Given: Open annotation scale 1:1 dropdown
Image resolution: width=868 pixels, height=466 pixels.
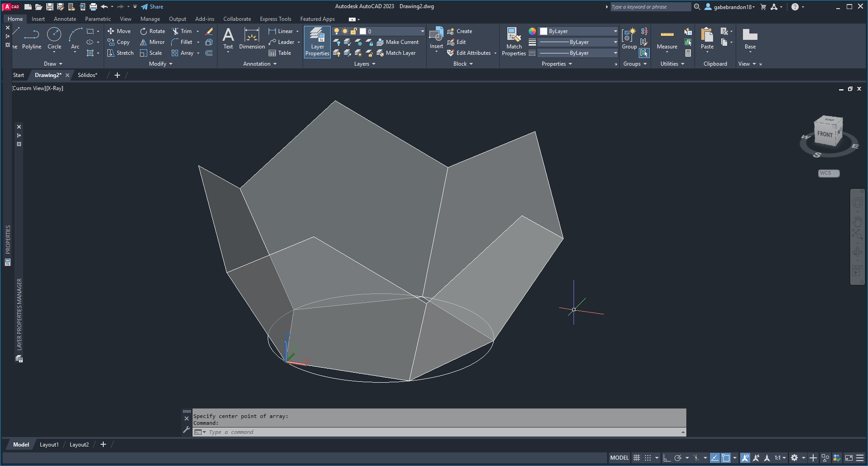Looking at the screenshot, I should tap(780, 458).
